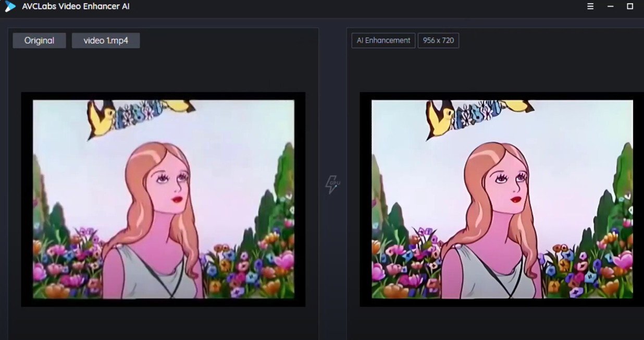Maximize the Video Enhancer window
Screen dimensions: 644x340
(630, 7)
